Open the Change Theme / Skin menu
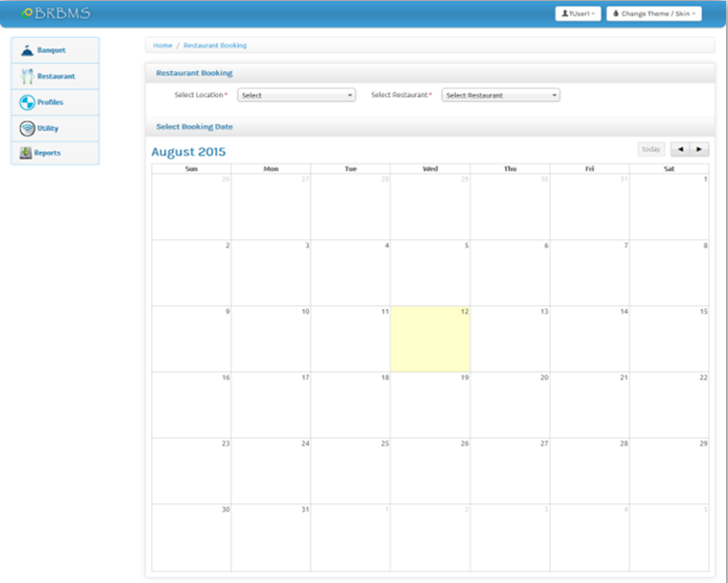Screen dimensions: 728x583 click(x=654, y=14)
